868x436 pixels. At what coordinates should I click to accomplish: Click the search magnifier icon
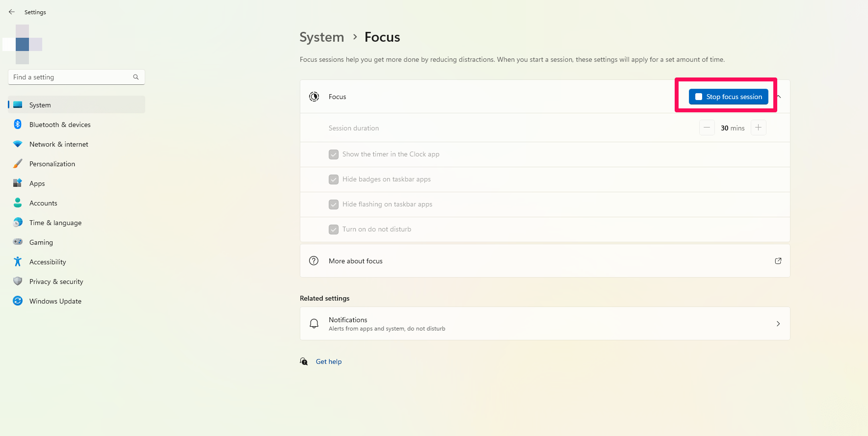coord(136,77)
